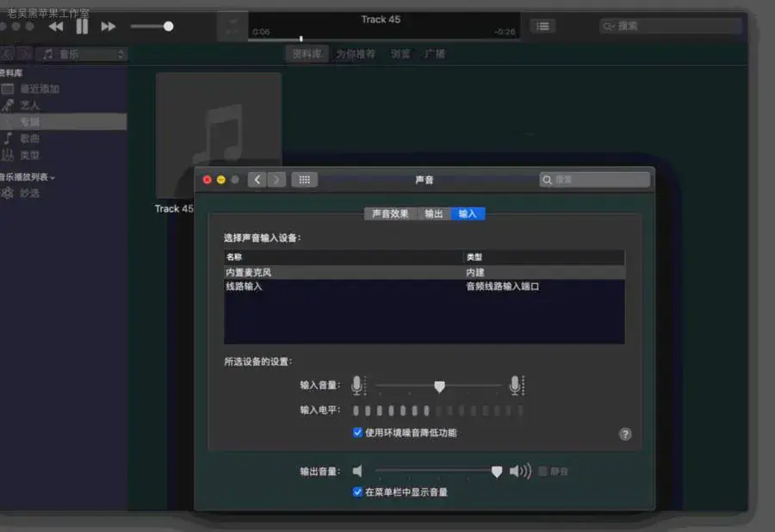Adjust the 输入音量 slider knob

click(439, 386)
